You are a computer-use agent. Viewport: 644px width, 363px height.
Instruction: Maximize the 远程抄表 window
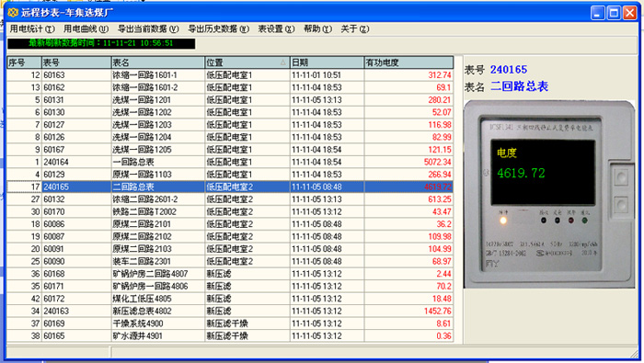click(x=614, y=13)
